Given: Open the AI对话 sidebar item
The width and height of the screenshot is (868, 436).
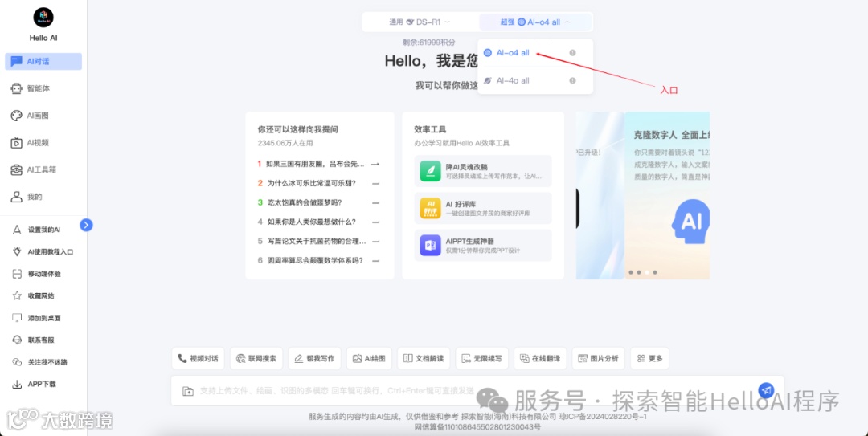Looking at the screenshot, I should [43, 61].
